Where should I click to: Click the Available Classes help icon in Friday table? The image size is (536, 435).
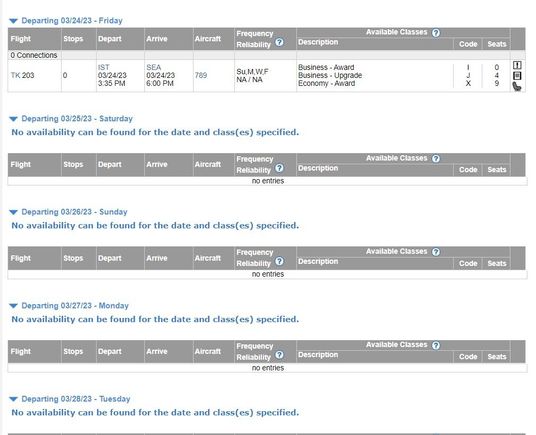tap(436, 33)
